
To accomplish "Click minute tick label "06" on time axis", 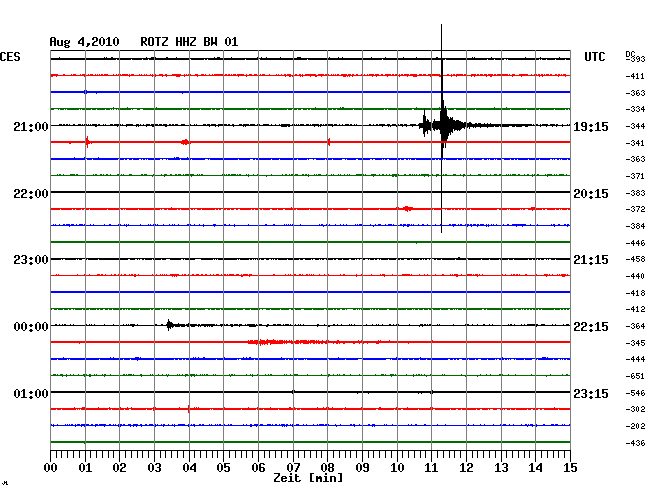I will coord(258,468).
